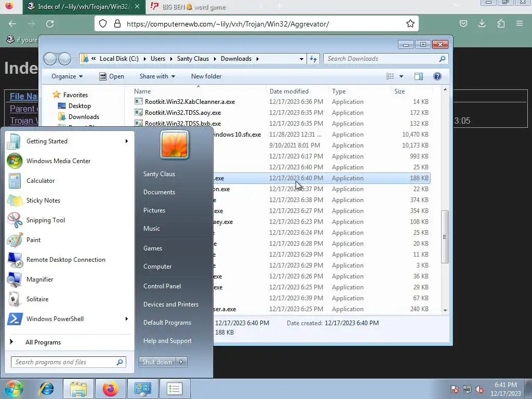Launch the Snipping Tool
Image resolution: width=532 pixels, height=399 pixels.
[69, 220]
